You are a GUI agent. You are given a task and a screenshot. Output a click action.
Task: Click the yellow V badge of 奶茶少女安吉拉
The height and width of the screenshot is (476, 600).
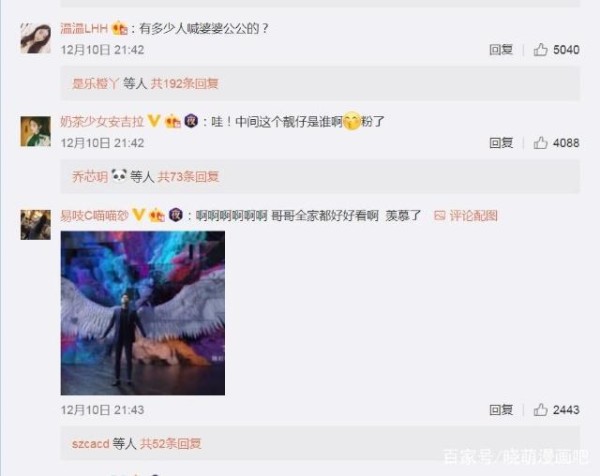point(154,121)
